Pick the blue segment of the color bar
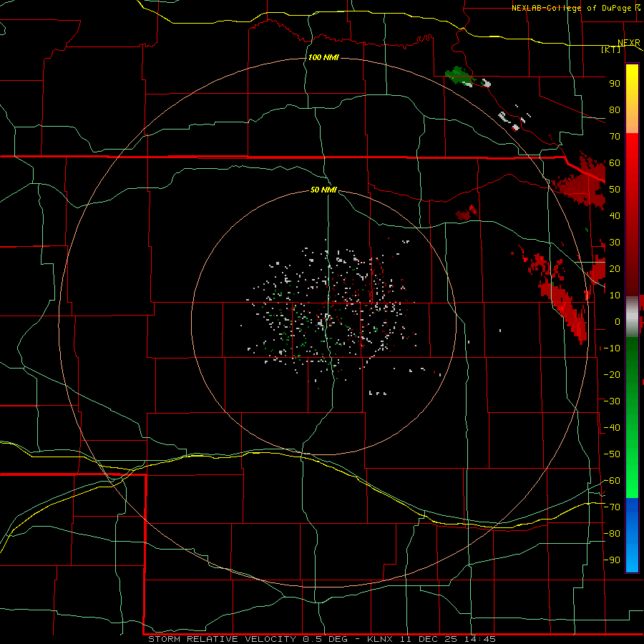644x644 pixels. pyautogui.click(x=632, y=535)
